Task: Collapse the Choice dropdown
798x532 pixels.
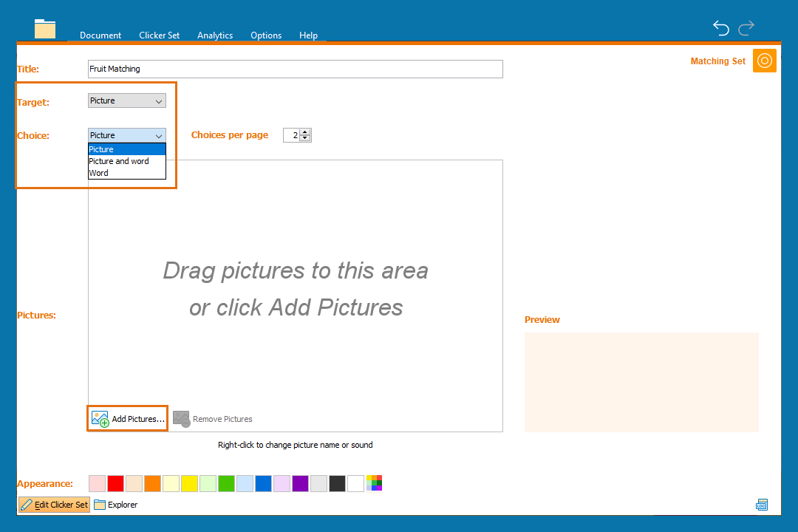Action: click(x=127, y=135)
